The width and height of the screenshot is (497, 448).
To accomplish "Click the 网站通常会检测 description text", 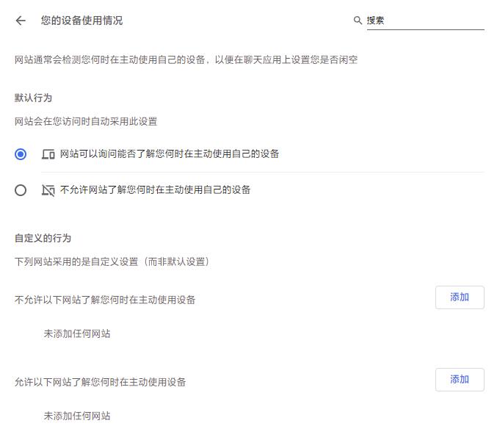I will click(186, 59).
